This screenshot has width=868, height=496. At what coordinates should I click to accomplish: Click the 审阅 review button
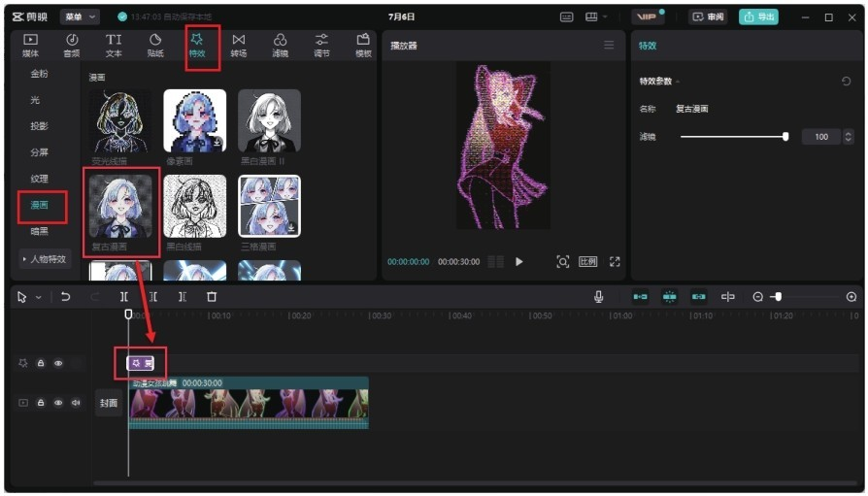(709, 17)
